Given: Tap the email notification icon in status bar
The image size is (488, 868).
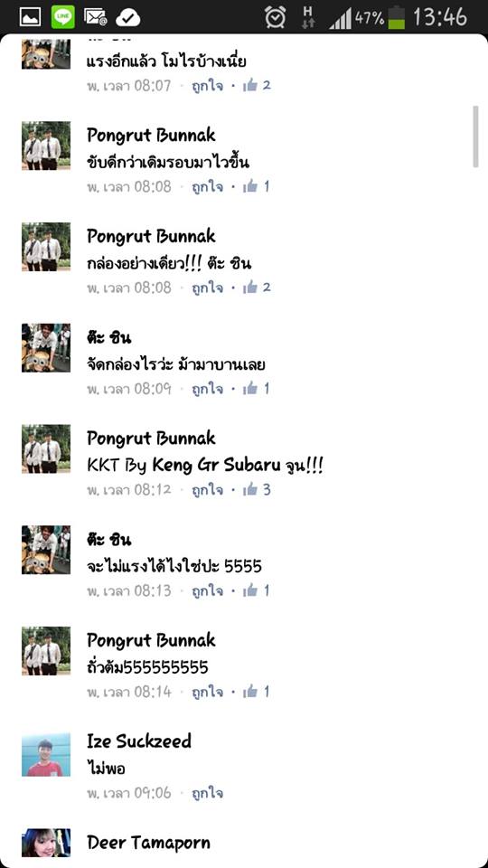Looking at the screenshot, I should click(x=95, y=17).
